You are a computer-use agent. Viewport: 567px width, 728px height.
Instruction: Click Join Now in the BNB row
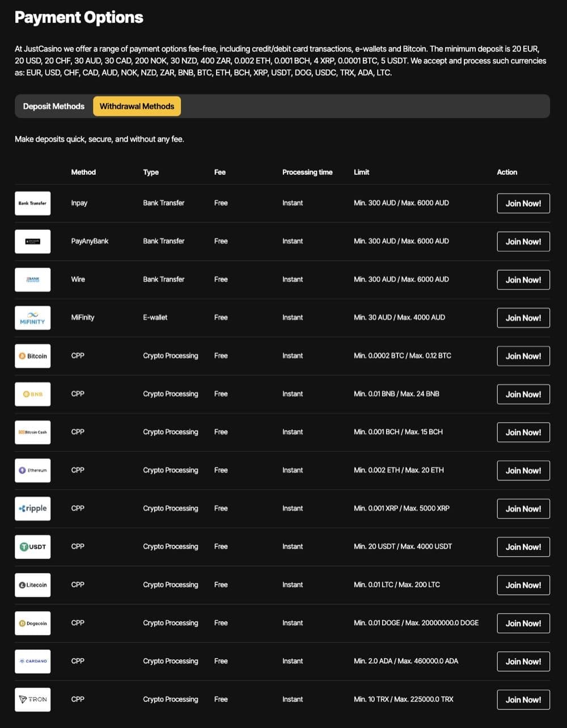click(x=523, y=394)
